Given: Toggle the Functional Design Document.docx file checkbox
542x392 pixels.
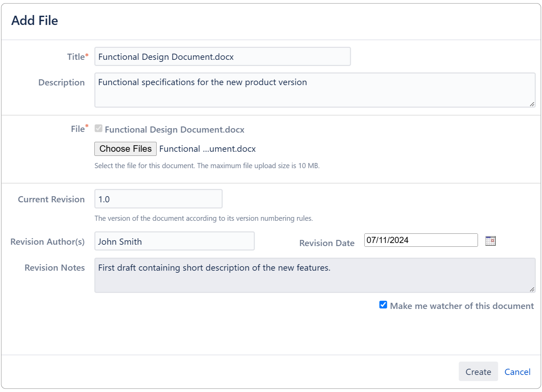Looking at the screenshot, I should click(x=99, y=129).
